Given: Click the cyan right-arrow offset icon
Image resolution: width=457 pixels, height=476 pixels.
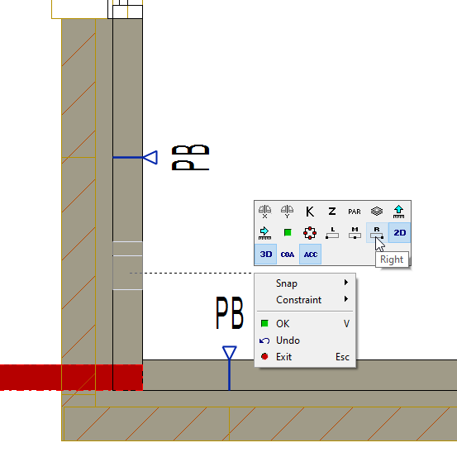Looking at the screenshot, I should [264, 233].
